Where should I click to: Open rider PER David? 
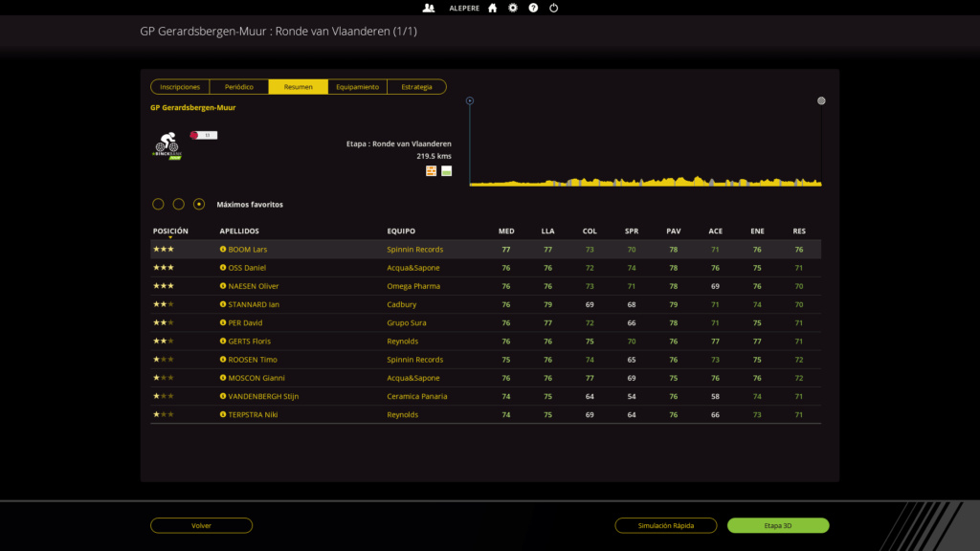click(246, 323)
